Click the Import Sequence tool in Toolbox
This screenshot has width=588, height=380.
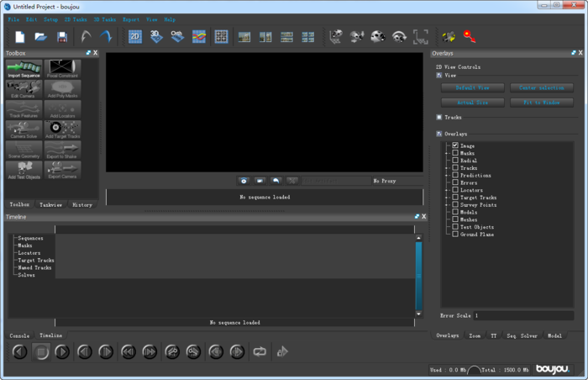[x=24, y=68]
